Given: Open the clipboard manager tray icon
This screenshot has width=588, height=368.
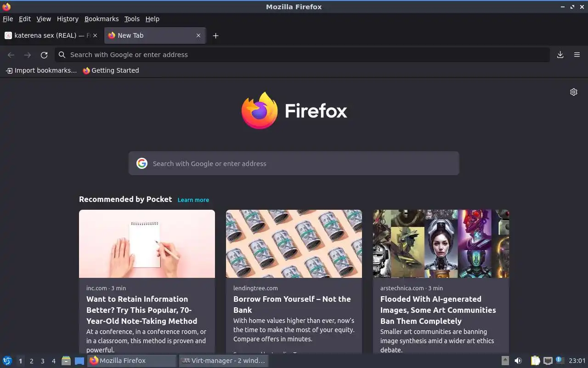Looking at the screenshot, I should [x=535, y=361].
